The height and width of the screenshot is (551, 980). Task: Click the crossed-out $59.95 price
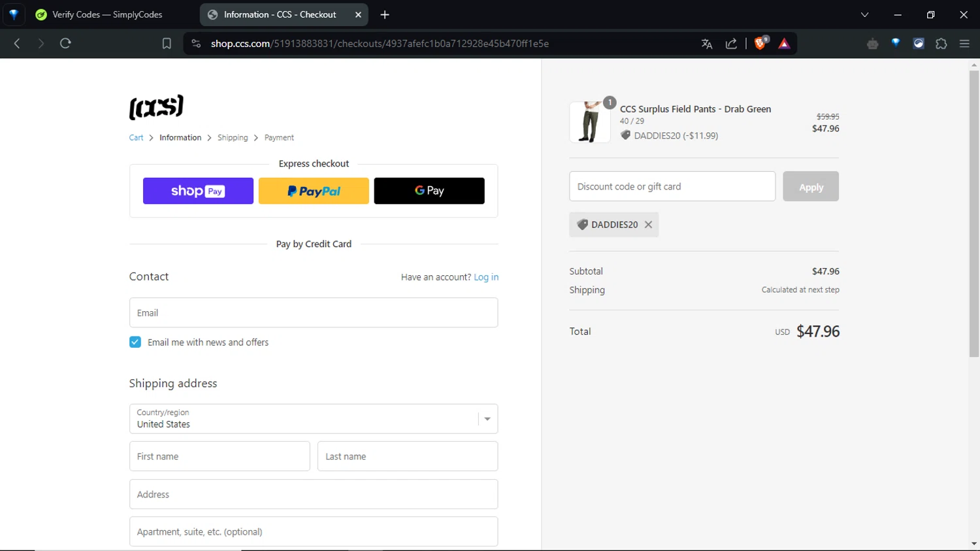click(x=828, y=116)
